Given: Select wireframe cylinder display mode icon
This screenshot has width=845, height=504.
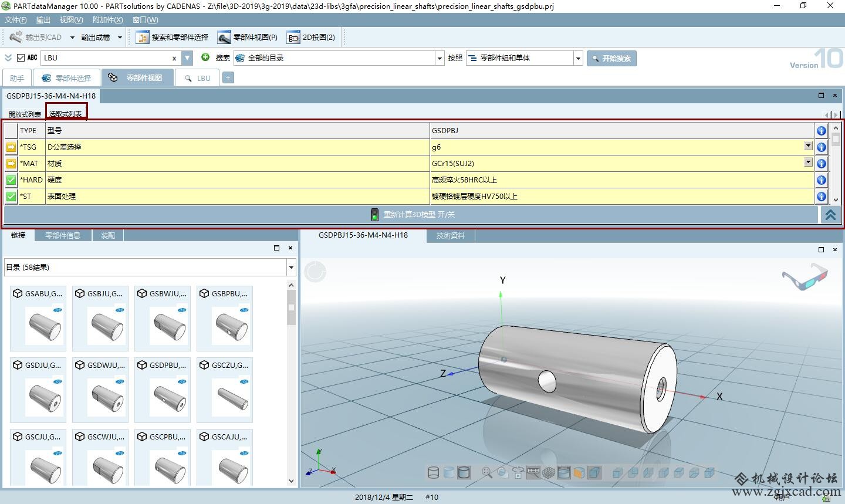Looking at the screenshot, I should [434, 473].
